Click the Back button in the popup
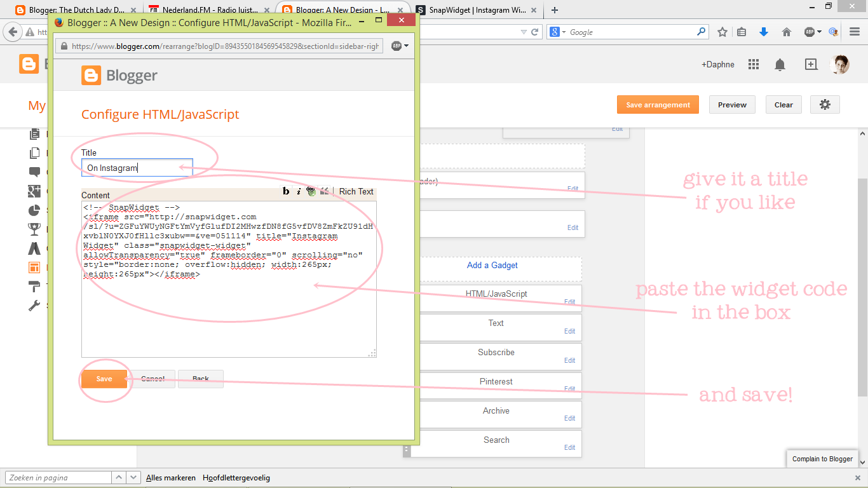Image resolution: width=868 pixels, height=488 pixels. click(201, 379)
